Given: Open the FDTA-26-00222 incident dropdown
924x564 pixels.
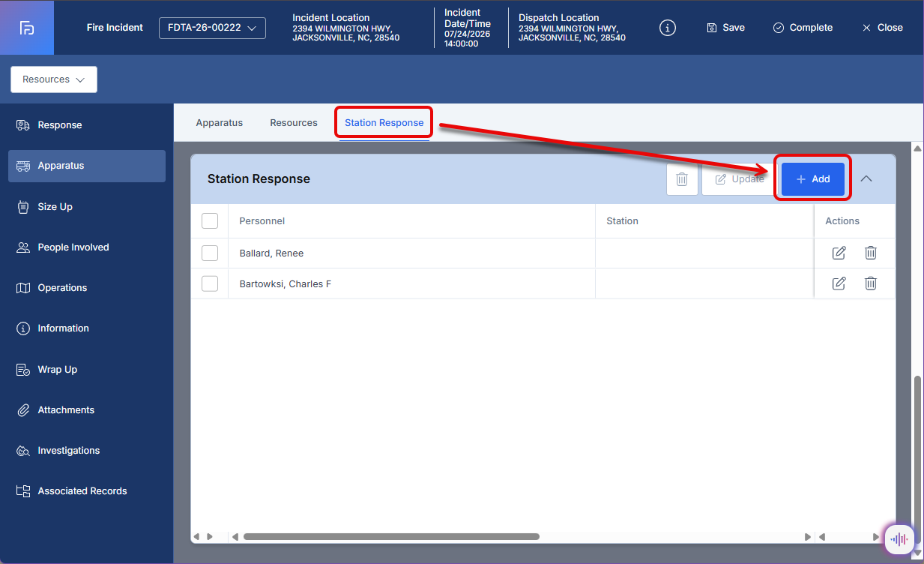Looking at the screenshot, I should click(212, 28).
